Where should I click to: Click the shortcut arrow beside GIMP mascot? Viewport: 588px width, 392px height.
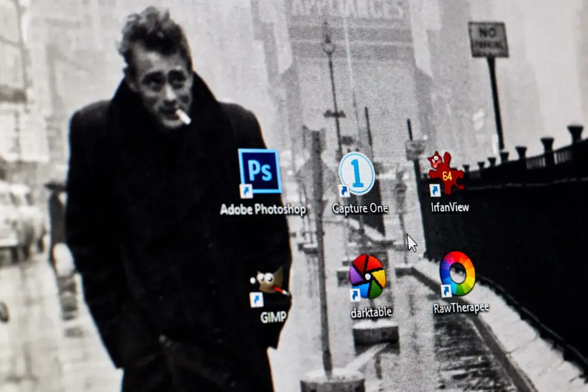256,300
